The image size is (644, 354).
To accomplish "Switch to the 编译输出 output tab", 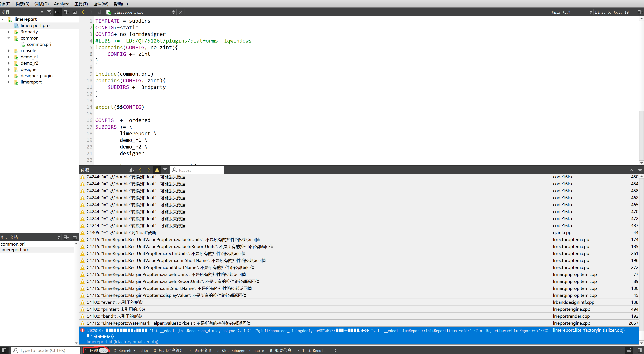I will [200, 350].
